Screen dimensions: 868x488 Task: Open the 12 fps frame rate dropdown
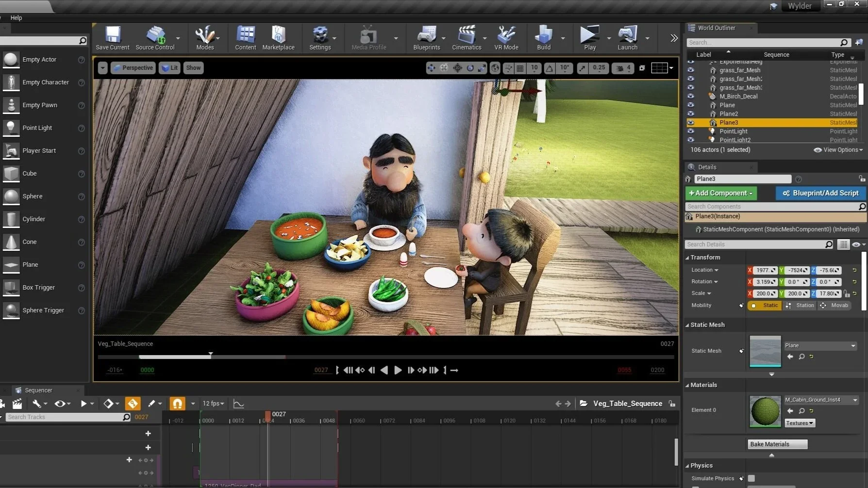pyautogui.click(x=214, y=404)
